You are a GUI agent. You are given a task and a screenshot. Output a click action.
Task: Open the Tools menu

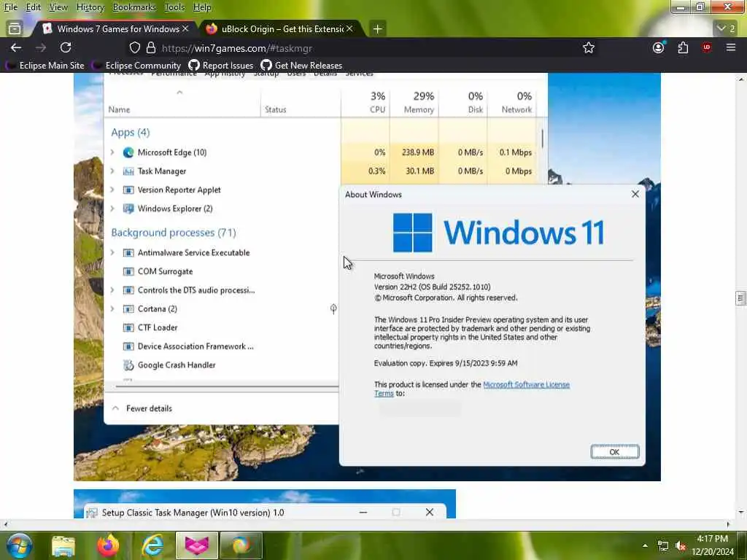point(174,7)
